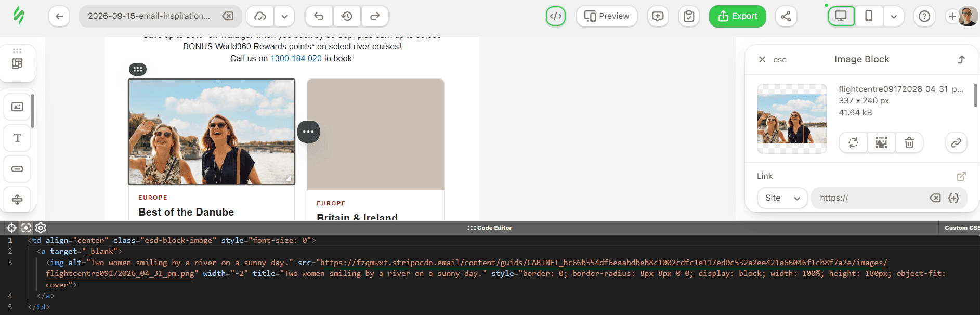Select the Text block tool
The image size is (980, 315).
pyautogui.click(x=17, y=138)
